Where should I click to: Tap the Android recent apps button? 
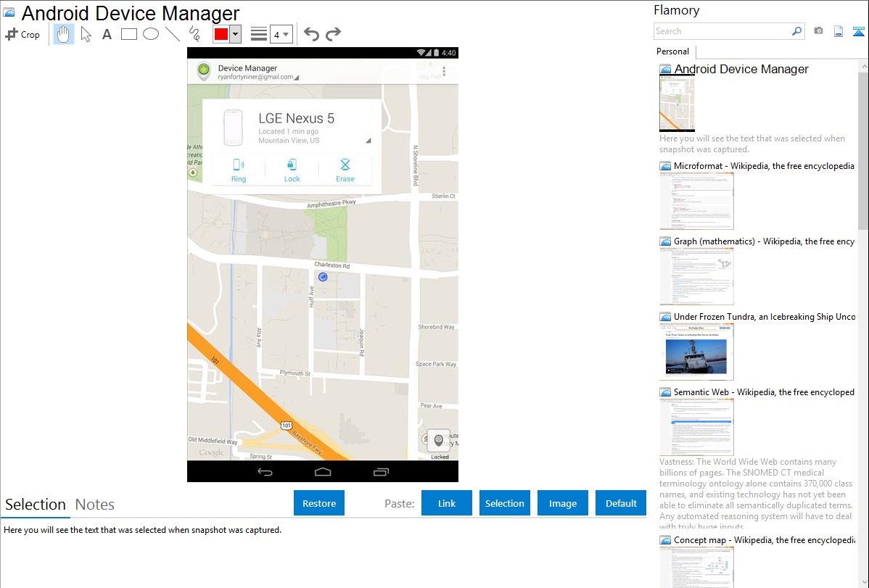click(382, 472)
